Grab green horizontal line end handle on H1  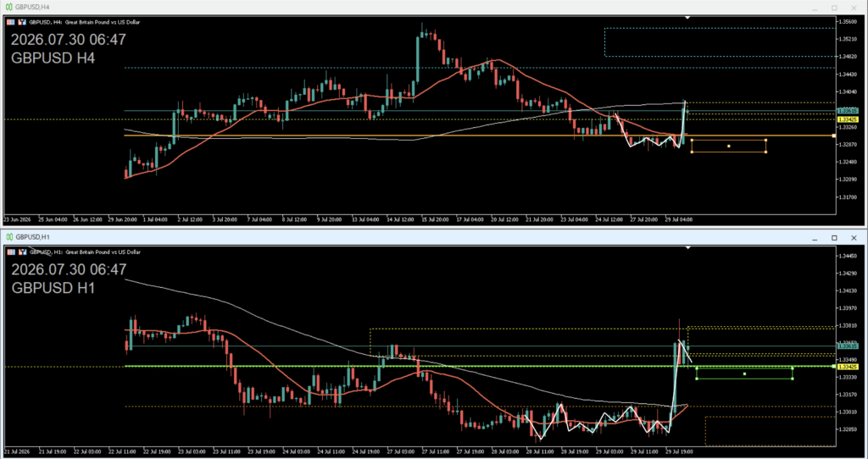click(834, 366)
